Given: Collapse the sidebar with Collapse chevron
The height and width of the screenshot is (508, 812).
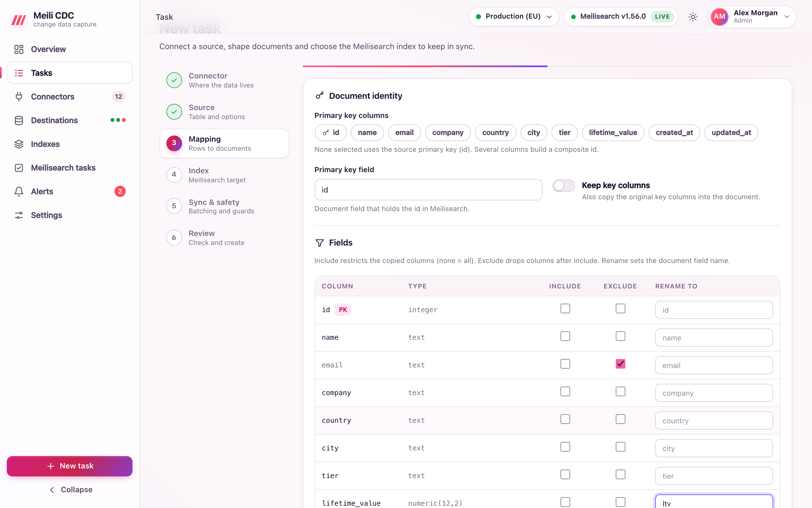Looking at the screenshot, I should (x=70, y=490).
